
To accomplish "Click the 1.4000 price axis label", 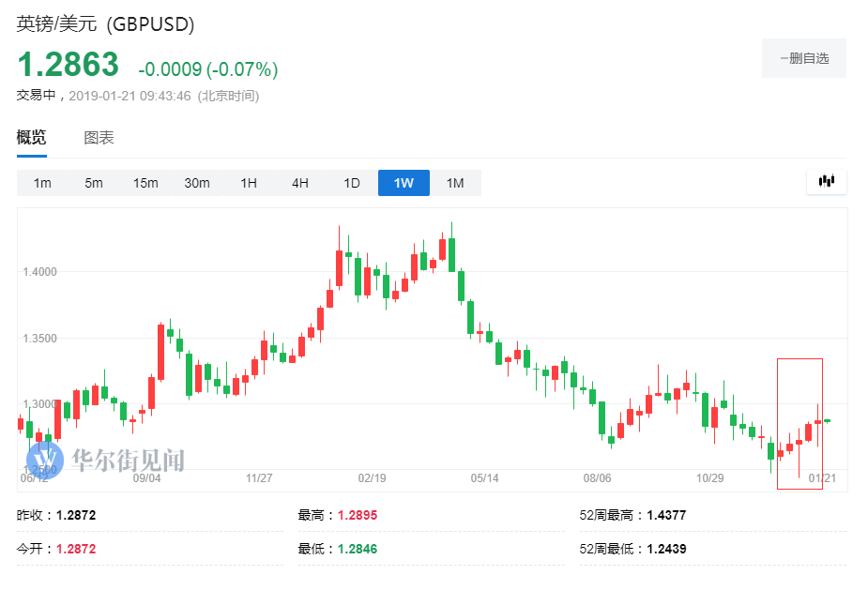I will pyautogui.click(x=40, y=272).
